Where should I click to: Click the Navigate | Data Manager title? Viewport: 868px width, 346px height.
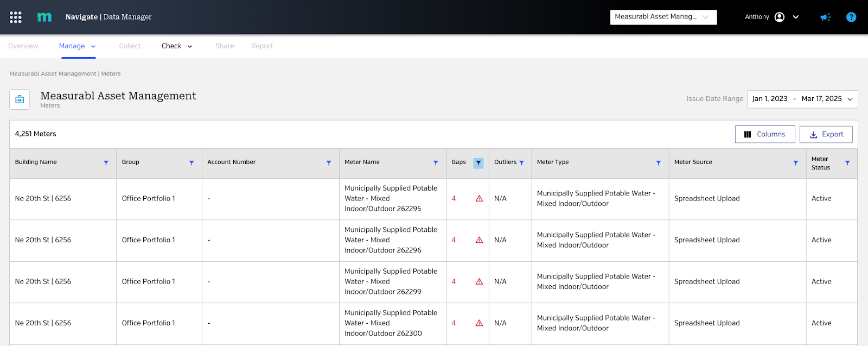[x=108, y=17]
